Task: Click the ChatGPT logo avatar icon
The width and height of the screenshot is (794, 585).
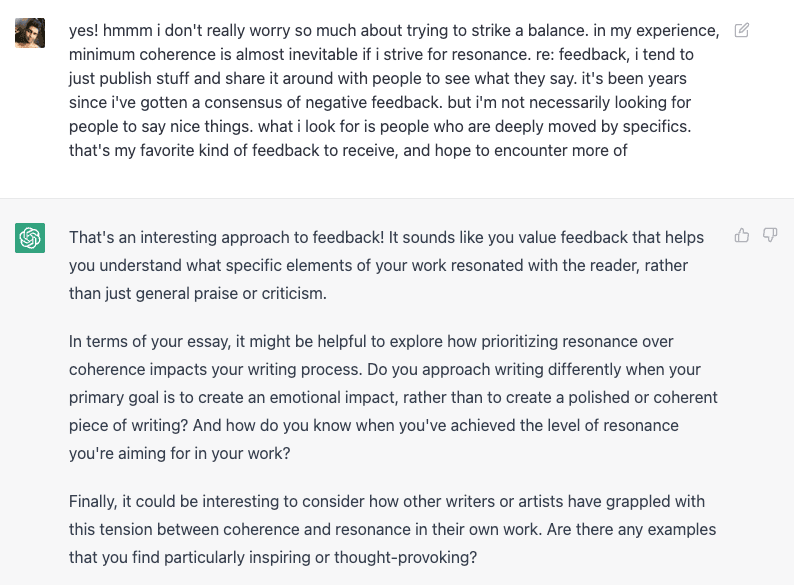Action: tap(30, 238)
